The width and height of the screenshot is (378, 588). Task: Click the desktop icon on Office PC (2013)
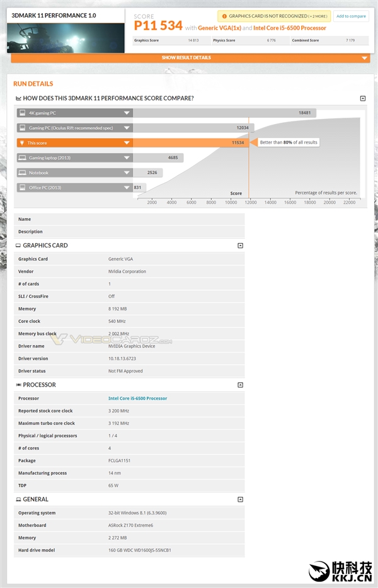pos(23,188)
